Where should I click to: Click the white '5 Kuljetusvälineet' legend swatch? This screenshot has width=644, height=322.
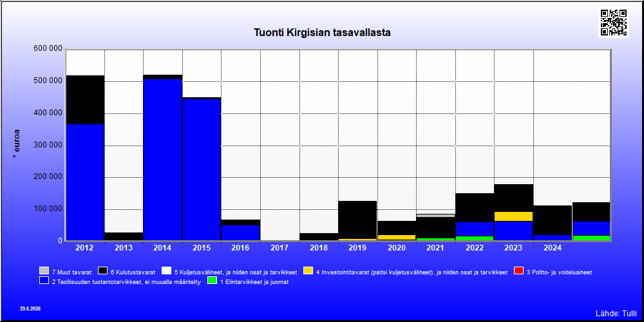[166, 271]
